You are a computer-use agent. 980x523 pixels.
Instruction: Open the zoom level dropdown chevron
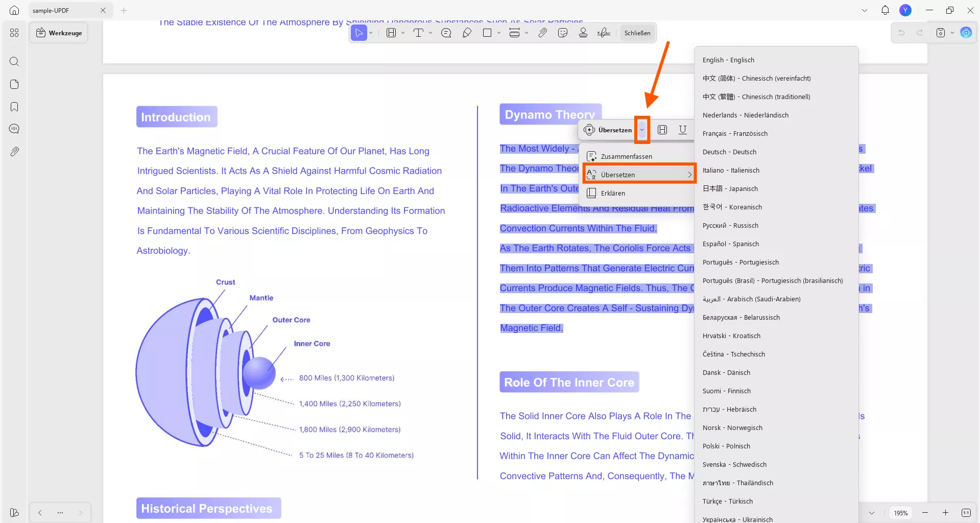point(872,513)
